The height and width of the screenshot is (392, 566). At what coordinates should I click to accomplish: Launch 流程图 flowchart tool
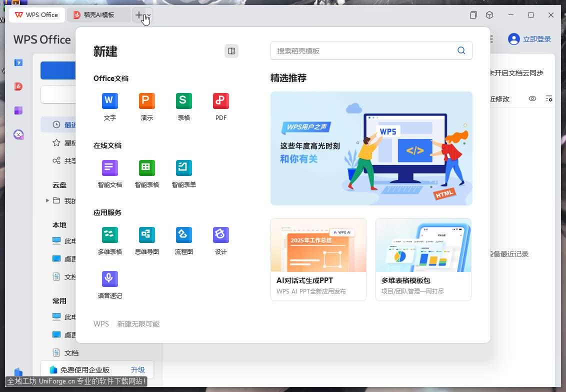coord(183,241)
